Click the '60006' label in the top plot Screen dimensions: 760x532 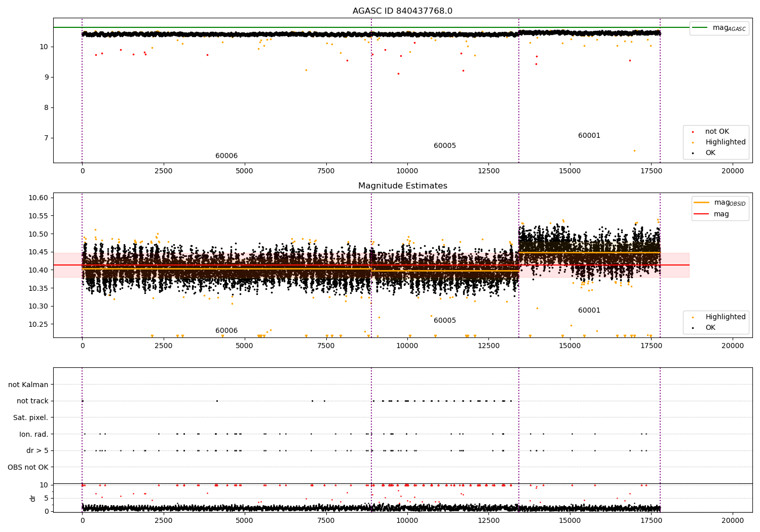[226, 156]
